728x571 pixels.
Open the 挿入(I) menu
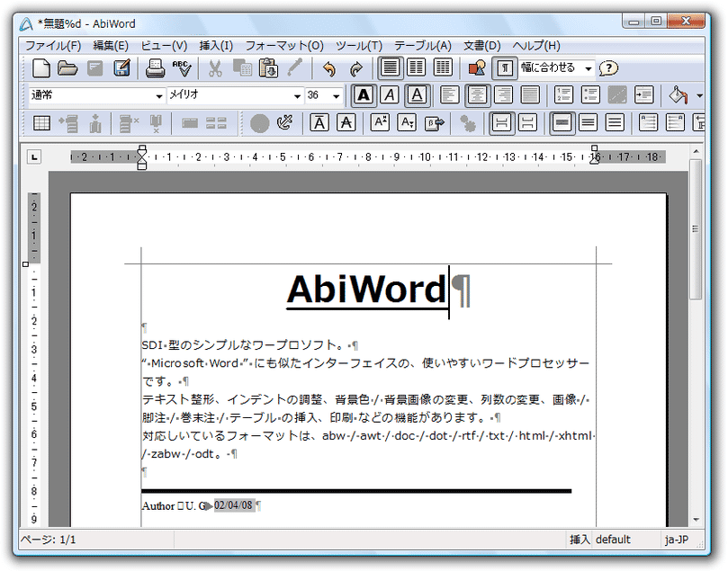[x=216, y=46]
